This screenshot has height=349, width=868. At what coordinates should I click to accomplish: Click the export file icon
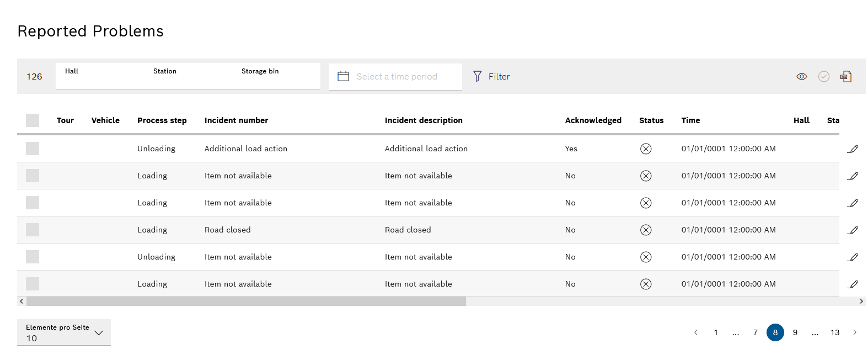[846, 76]
